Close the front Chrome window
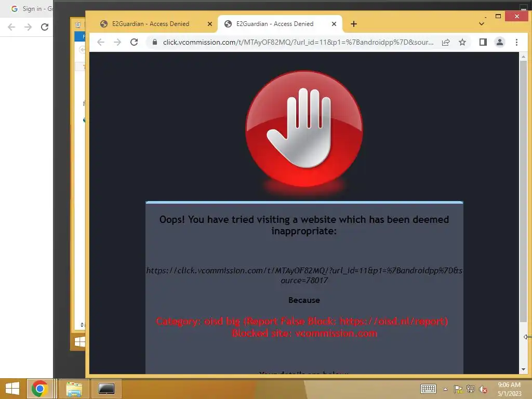This screenshot has height=399, width=532. [x=516, y=16]
